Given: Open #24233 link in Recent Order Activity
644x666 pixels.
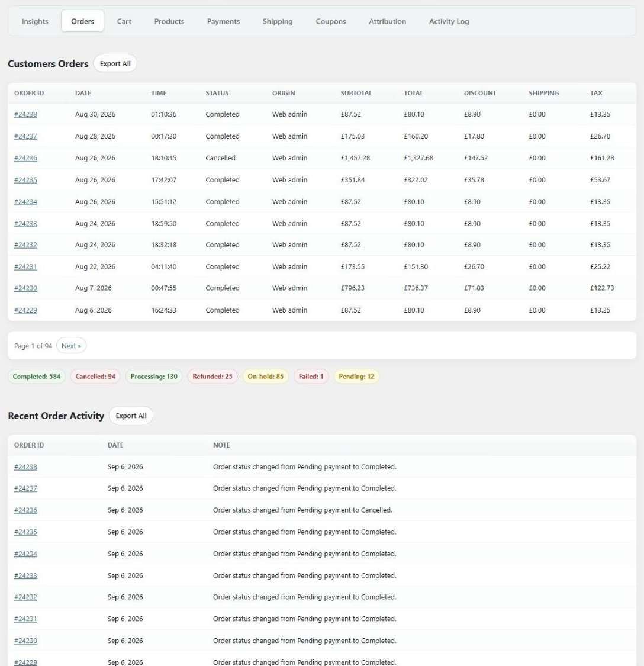Looking at the screenshot, I should tap(25, 575).
